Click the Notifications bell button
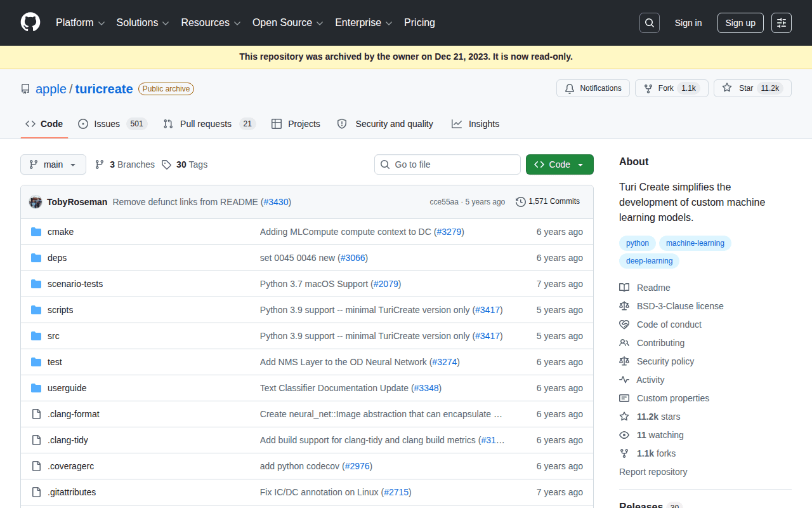The image size is (812, 508). [593, 88]
